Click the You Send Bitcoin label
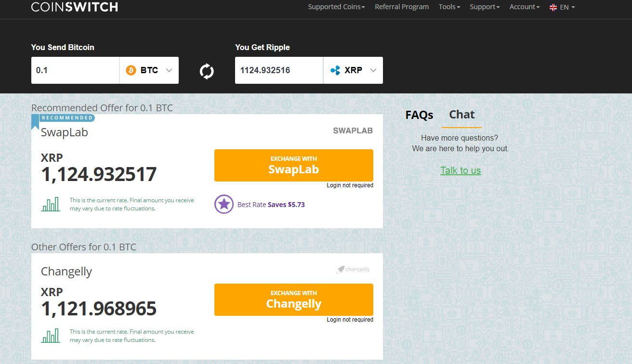Viewport: 632px width, 364px height. tap(63, 47)
